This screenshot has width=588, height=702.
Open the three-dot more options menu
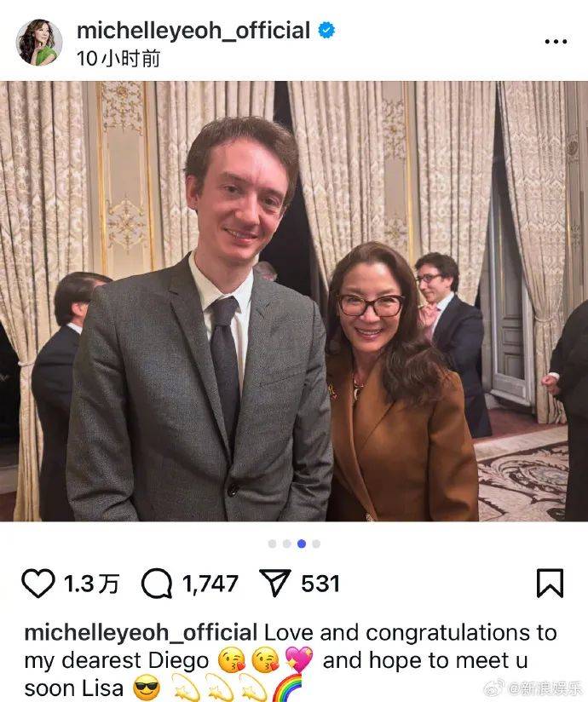click(556, 42)
